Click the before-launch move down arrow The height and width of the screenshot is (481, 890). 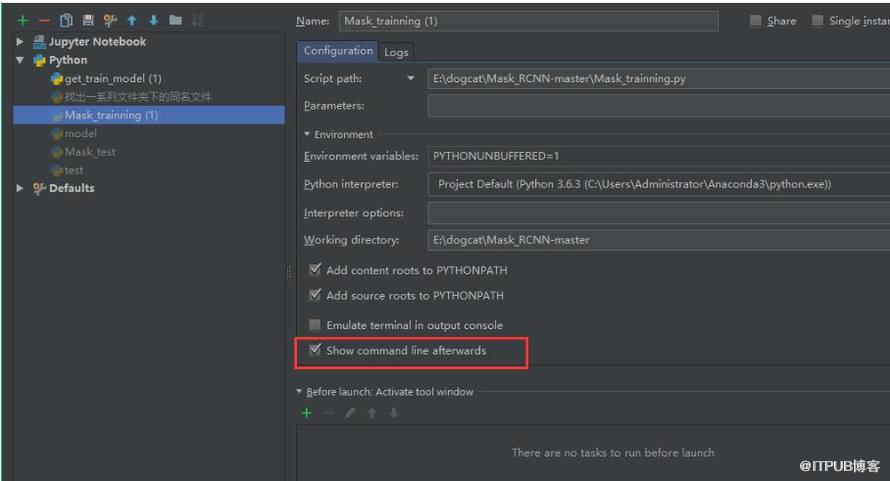coord(393,413)
